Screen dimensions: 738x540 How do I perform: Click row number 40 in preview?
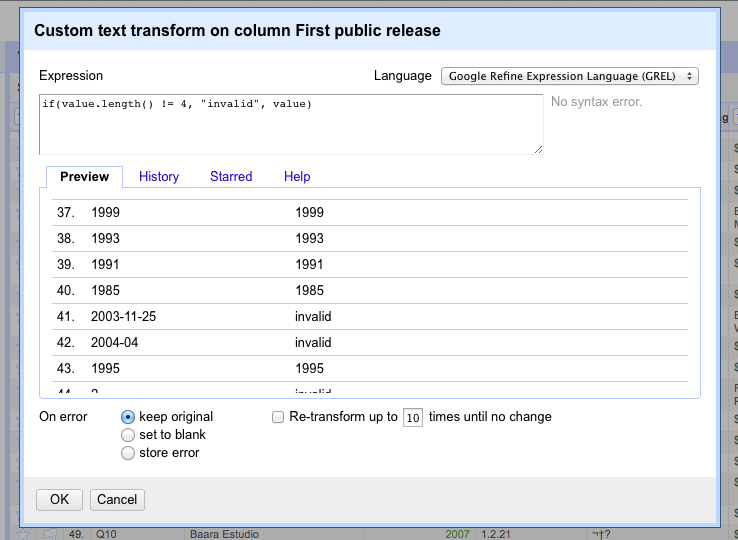tap(66, 291)
